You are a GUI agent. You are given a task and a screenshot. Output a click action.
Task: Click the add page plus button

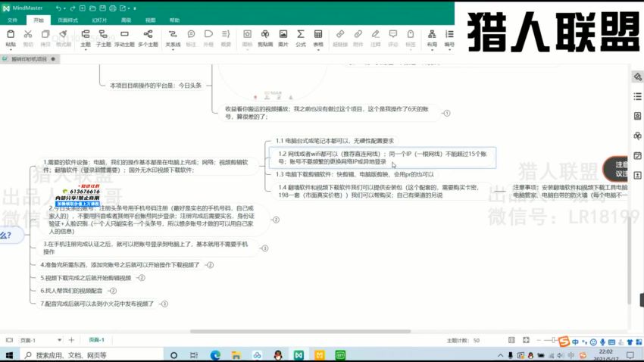tap(71, 340)
